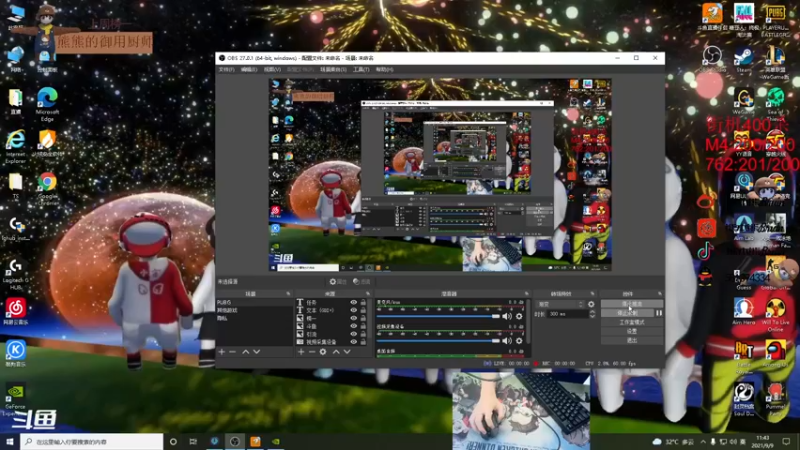
Task: Open source properties gear in Sources toolbar
Action: pyautogui.click(x=323, y=352)
